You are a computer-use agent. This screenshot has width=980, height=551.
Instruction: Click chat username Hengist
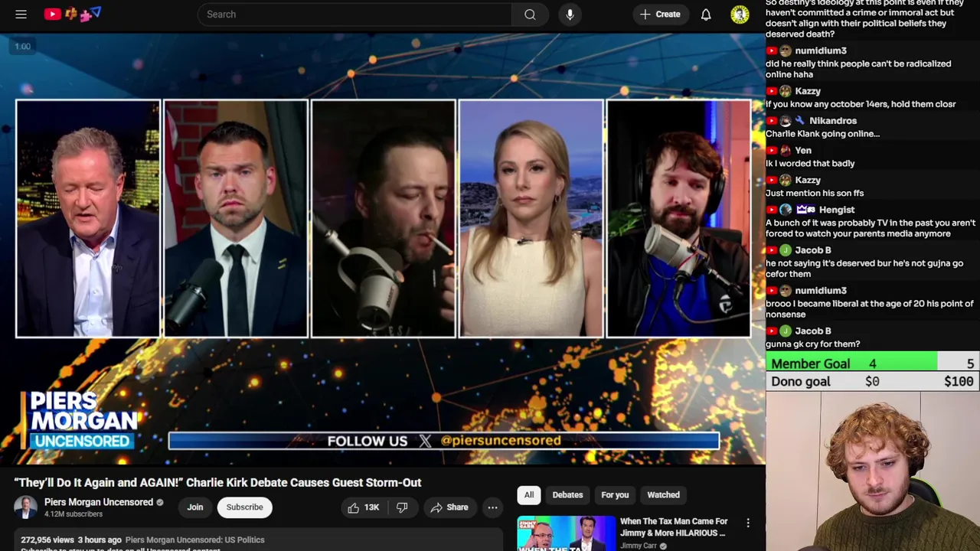[837, 210]
